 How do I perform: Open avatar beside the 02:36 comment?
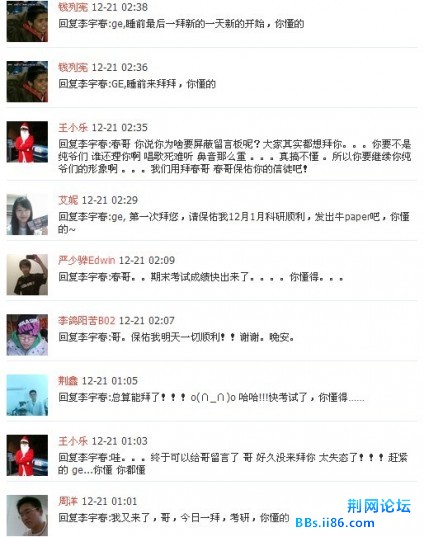(27, 82)
